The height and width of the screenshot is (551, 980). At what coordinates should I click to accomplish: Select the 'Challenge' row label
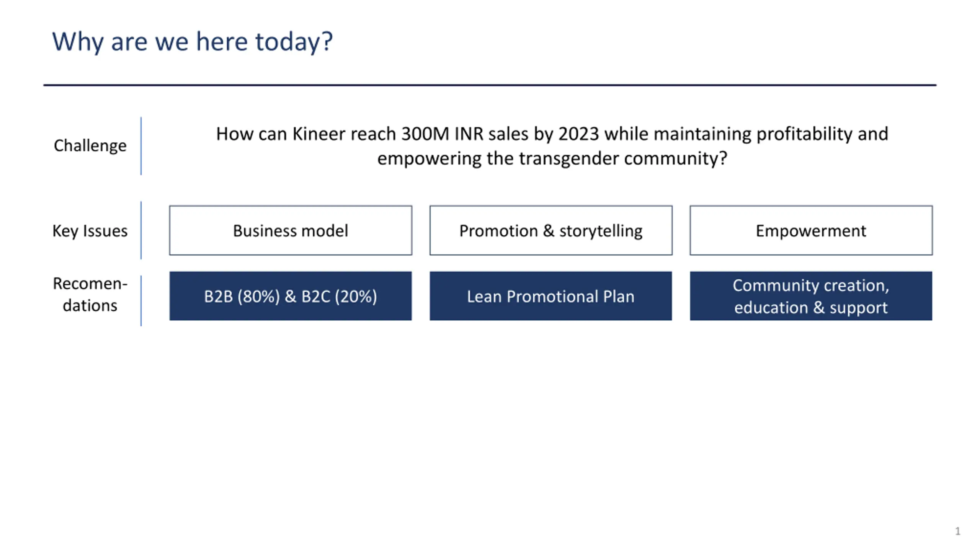[90, 146]
